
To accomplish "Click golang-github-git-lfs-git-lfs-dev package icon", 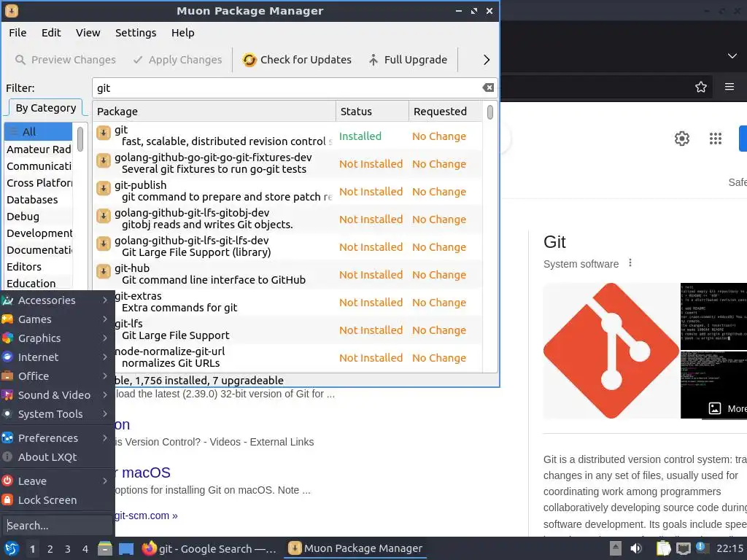I will [x=104, y=244].
